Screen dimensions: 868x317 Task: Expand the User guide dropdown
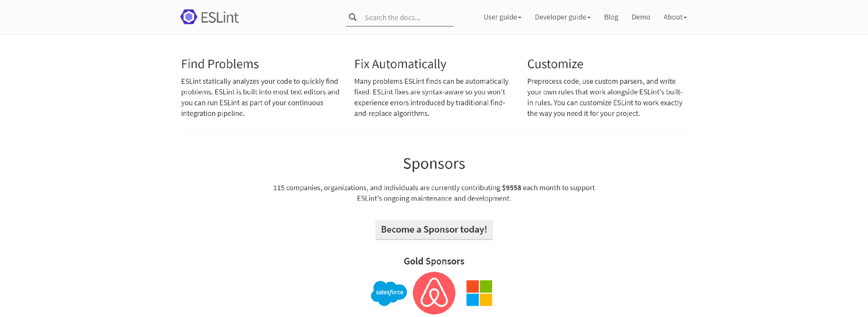click(x=502, y=17)
